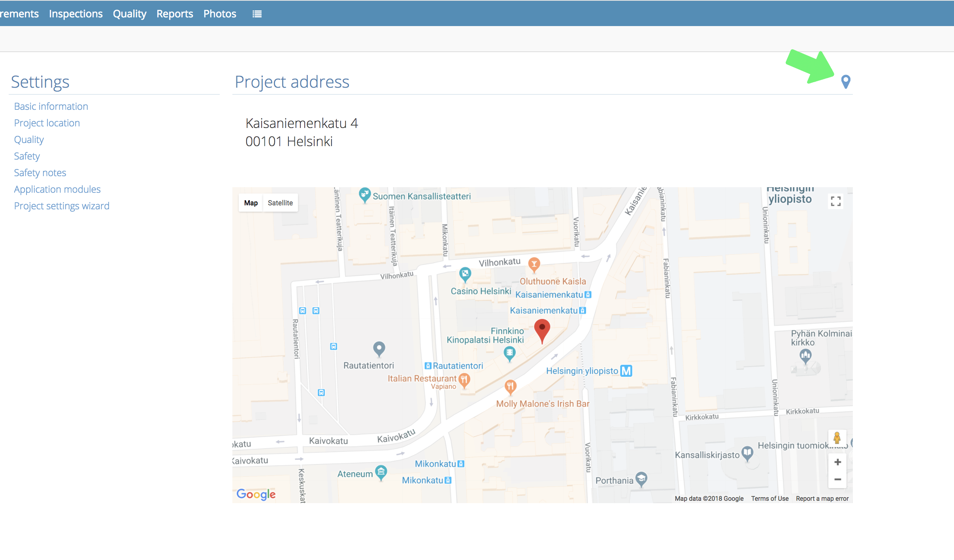Click the Rautatientori square pin marker
This screenshot has height=560, width=954.
click(379, 349)
